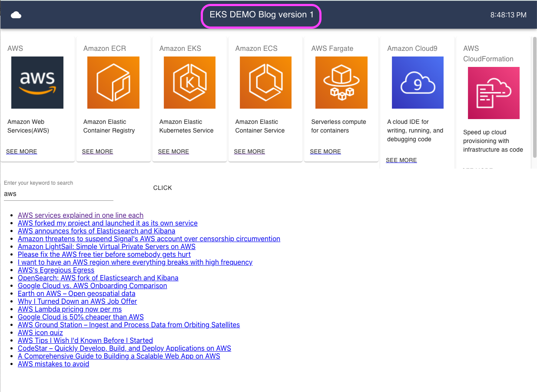Click 'Google Cloud is 50% cheaper than AWS'

(81, 317)
